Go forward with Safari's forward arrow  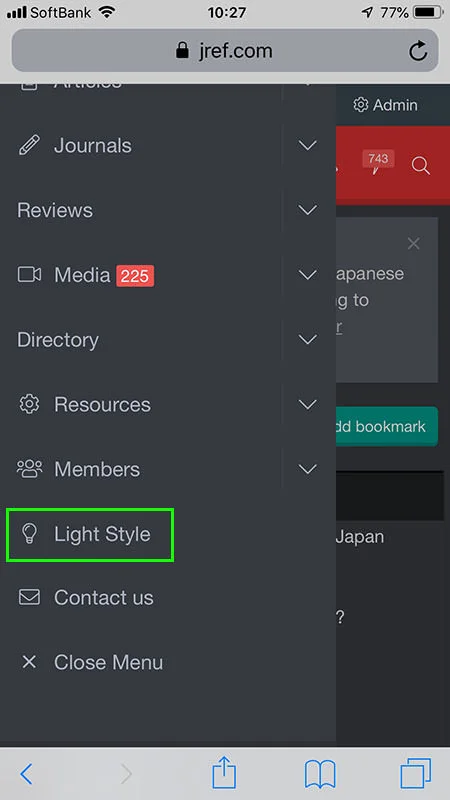pyautogui.click(x=127, y=774)
